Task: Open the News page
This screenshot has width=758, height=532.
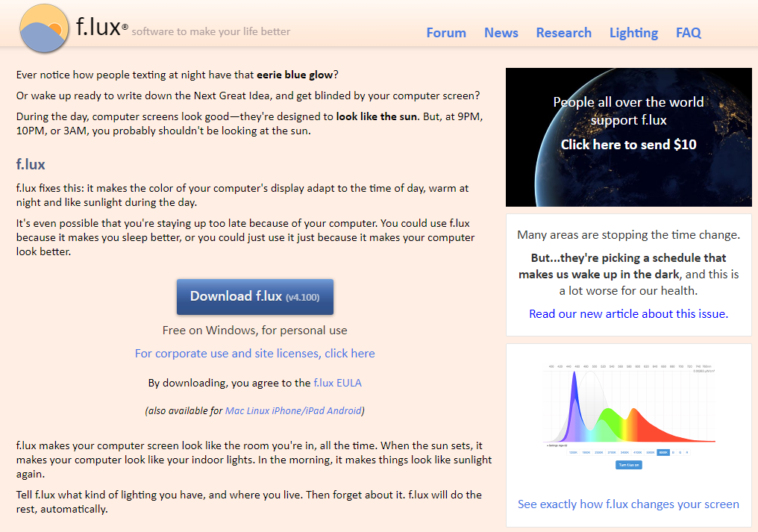Action: pyautogui.click(x=501, y=33)
